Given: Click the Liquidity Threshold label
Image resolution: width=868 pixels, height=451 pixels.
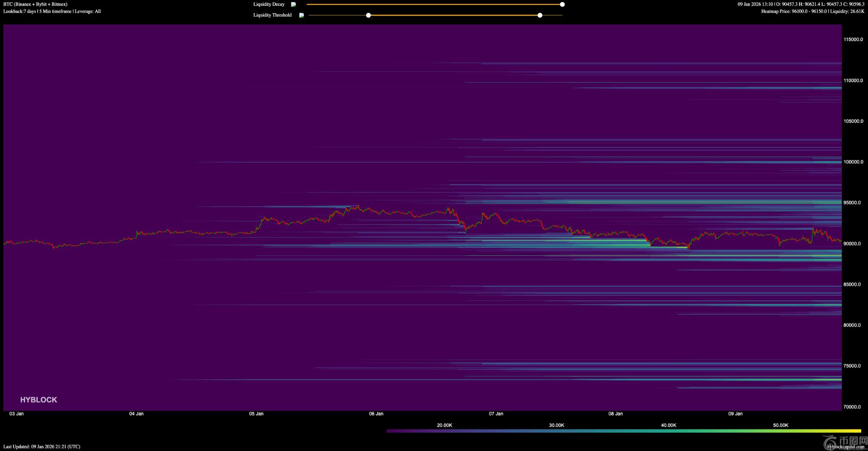Looking at the screenshot, I should tap(272, 15).
